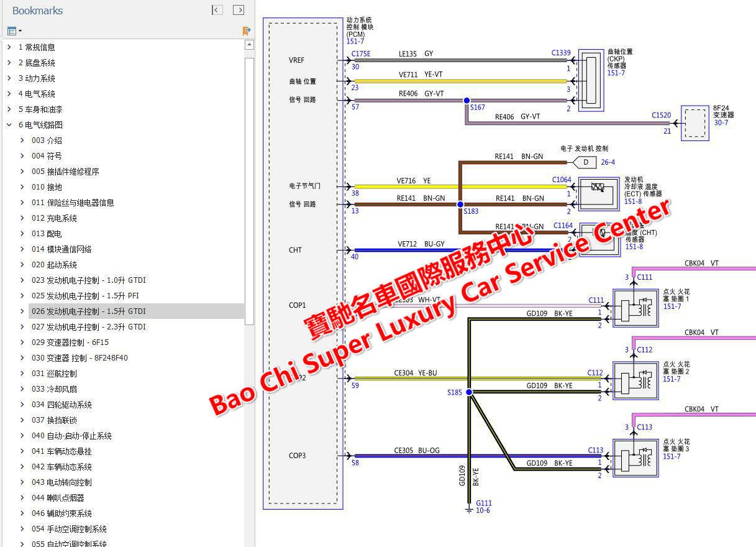
Task: Select the "010 接地" bookmark
Action: tap(46, 186)
